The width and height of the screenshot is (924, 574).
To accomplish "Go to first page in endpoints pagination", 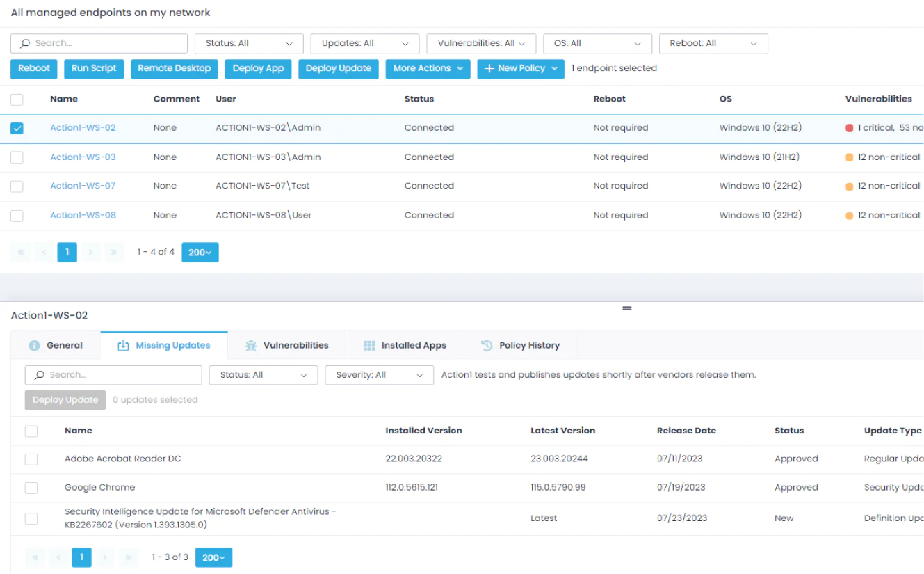I will [20, 253].
